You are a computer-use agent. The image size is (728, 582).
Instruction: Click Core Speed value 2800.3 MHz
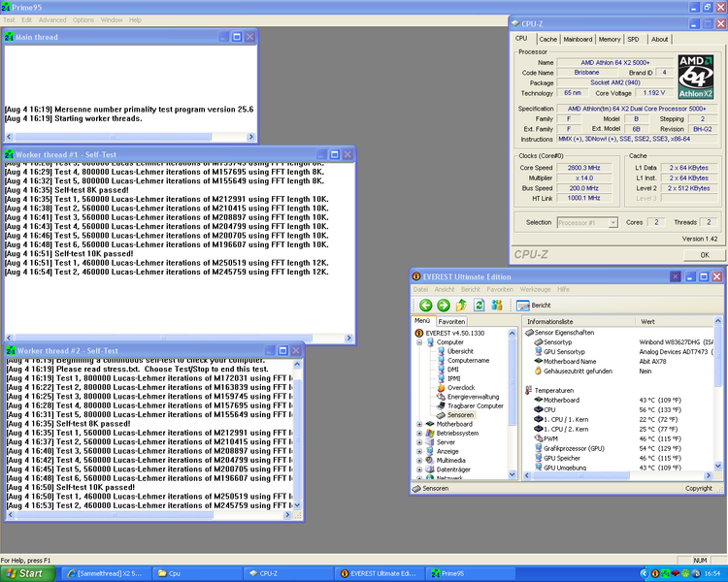(x=584, y=168)
